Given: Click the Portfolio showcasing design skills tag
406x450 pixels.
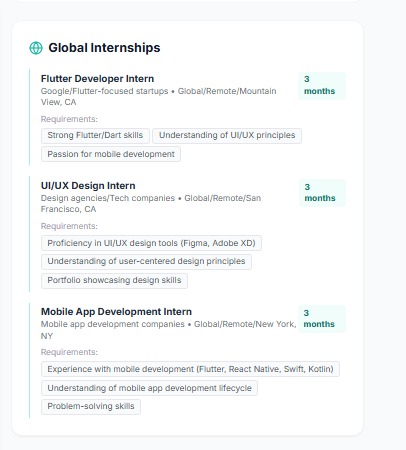Looking at the screenshot, I should click(x=114, y=280).
